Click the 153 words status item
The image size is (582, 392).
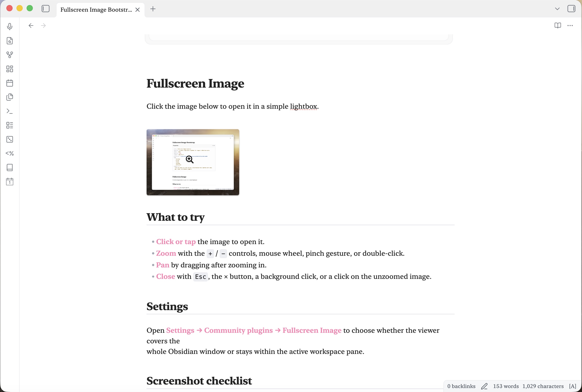pyautogui.click(x=506, y=386)
